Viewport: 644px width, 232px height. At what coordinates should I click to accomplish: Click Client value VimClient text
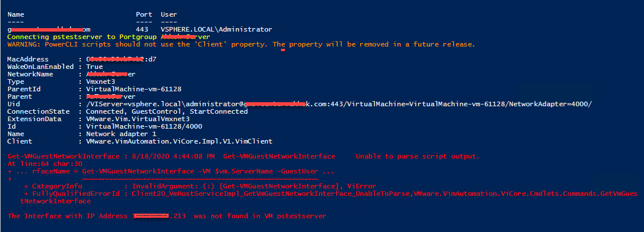coord(179,141)
